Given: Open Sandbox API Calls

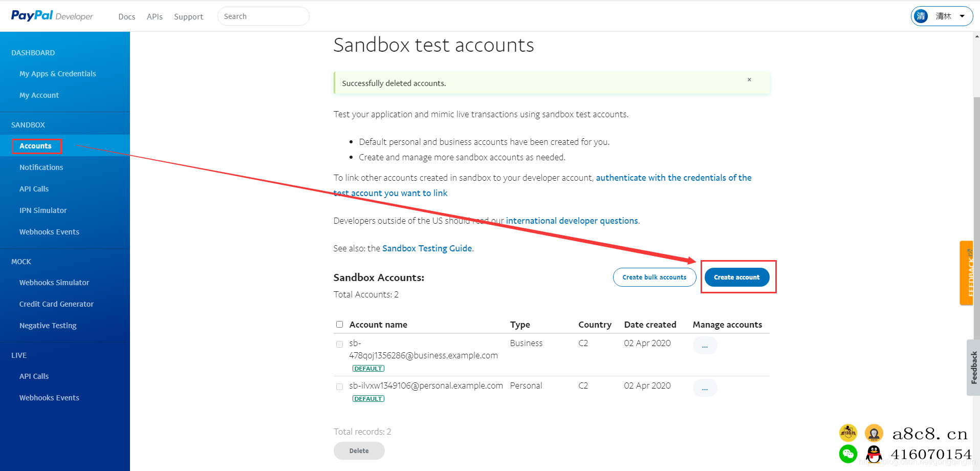Looking at the screenshot, I should pos(34,189).
